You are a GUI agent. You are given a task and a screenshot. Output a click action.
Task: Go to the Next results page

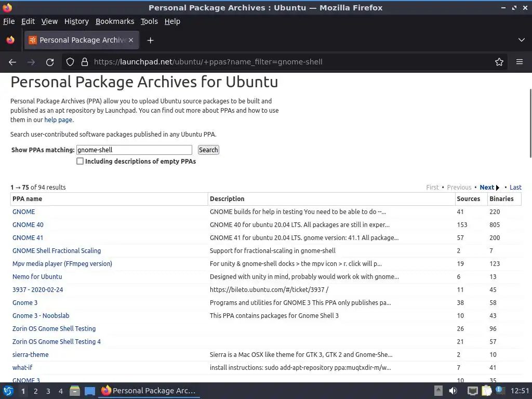coord(487,187)
